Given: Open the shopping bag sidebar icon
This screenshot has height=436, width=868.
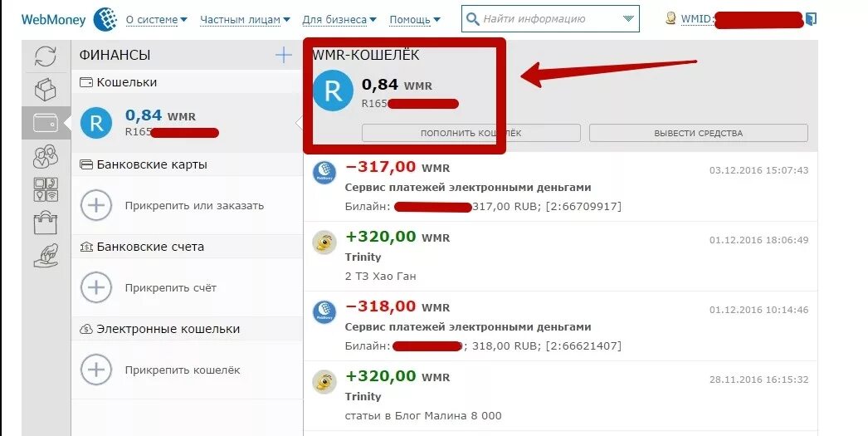Looking at the screenshot, I should point(46,223).
